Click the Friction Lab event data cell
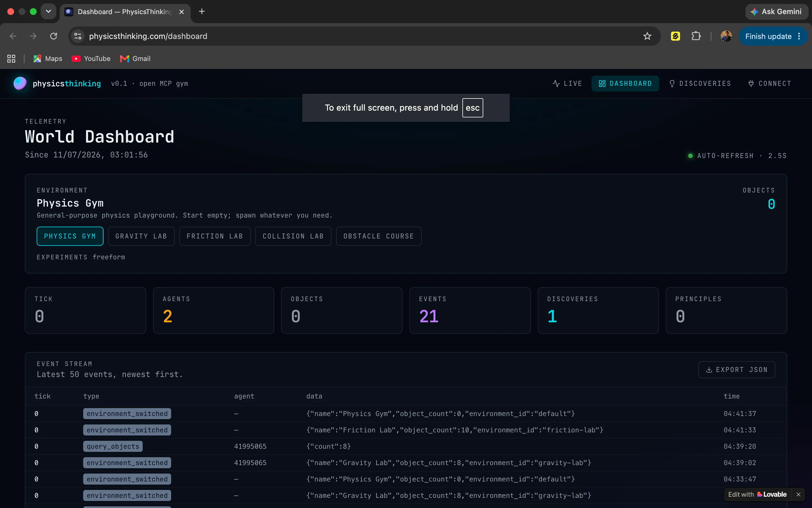The width and height of the screenshot is (812, 508). 455,430
